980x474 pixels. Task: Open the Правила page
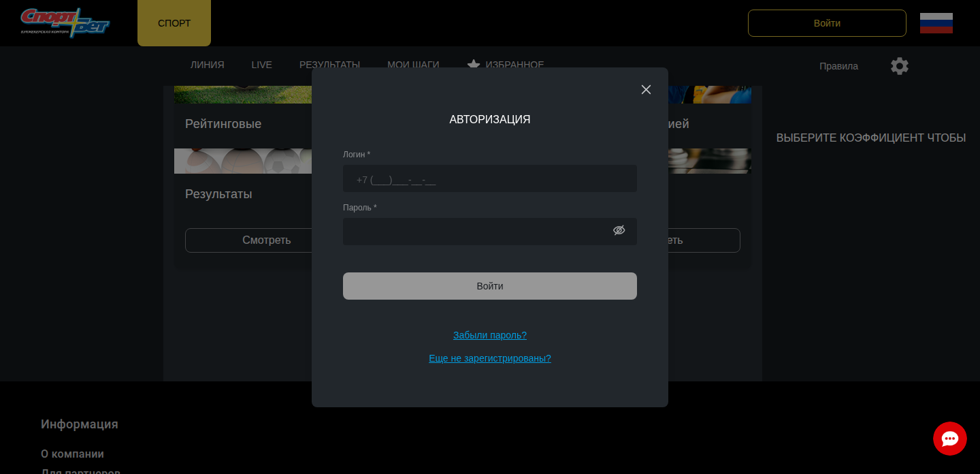click(x=838, y=66)
